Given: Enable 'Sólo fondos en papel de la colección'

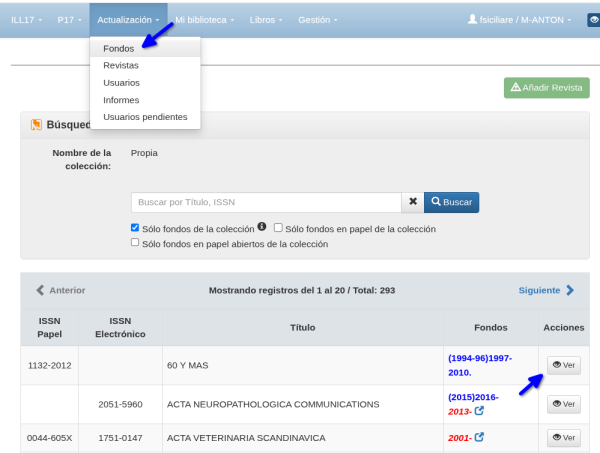Looking at the screenshot, I should (279, 229).
